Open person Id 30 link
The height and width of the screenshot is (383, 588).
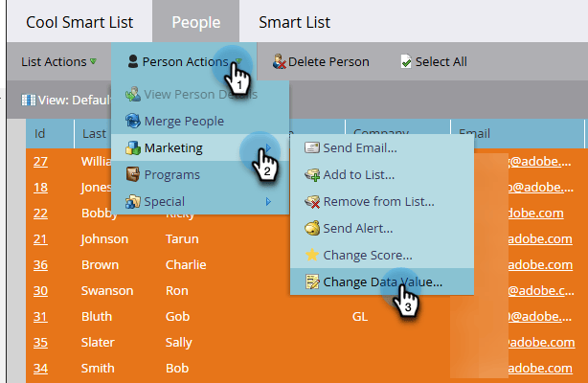click(40, 291)
